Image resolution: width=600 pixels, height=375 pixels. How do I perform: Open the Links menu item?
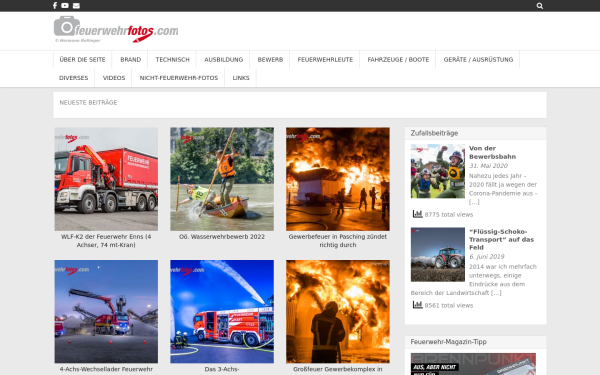coord(241,78)
